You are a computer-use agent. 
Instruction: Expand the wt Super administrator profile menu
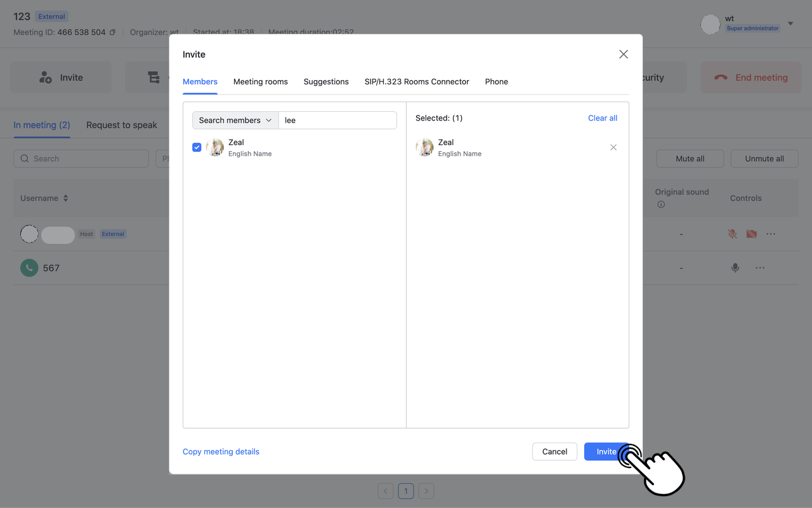[789, 23]
